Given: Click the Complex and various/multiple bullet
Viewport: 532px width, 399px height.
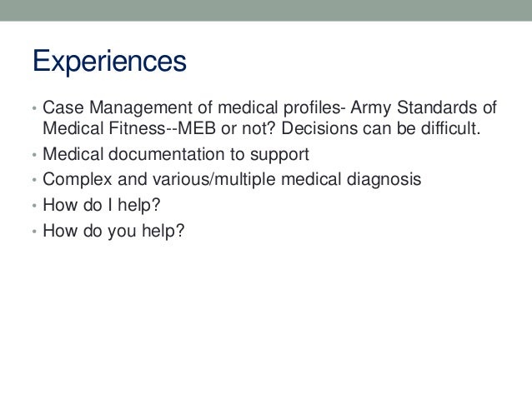Looking at the screenshot, I should (x=232, y=179).
